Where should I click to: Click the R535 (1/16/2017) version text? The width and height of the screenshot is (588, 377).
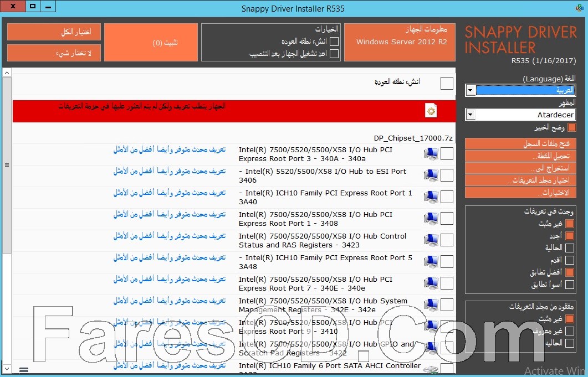[x=543, y=60]
